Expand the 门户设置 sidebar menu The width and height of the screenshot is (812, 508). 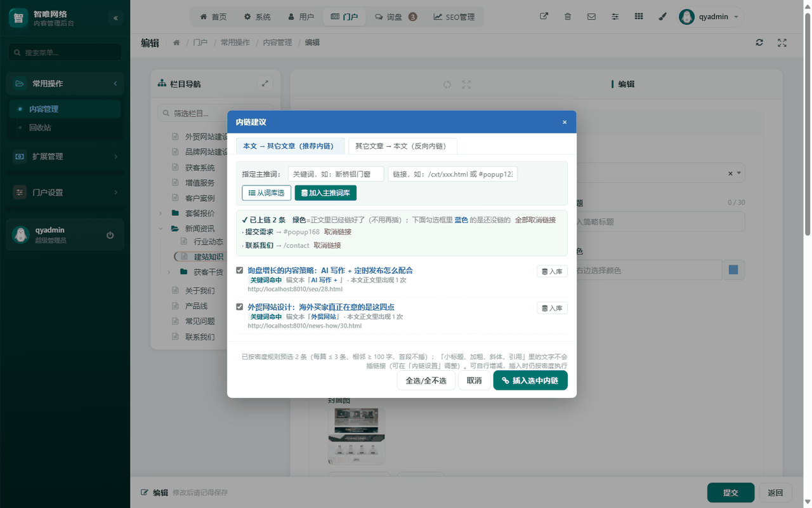(65, 192)
